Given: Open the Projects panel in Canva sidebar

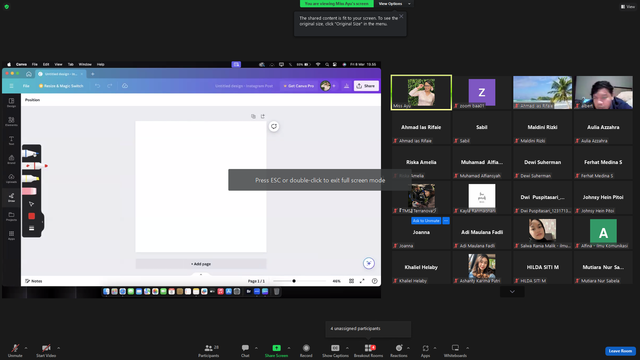Looking at the screenshot, I should coord(11,216).
